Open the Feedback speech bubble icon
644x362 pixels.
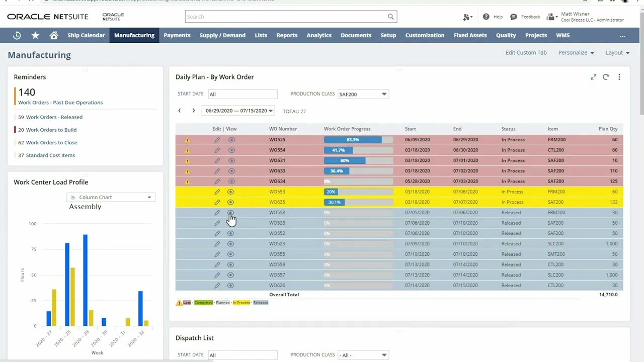[x=514, y=17]
